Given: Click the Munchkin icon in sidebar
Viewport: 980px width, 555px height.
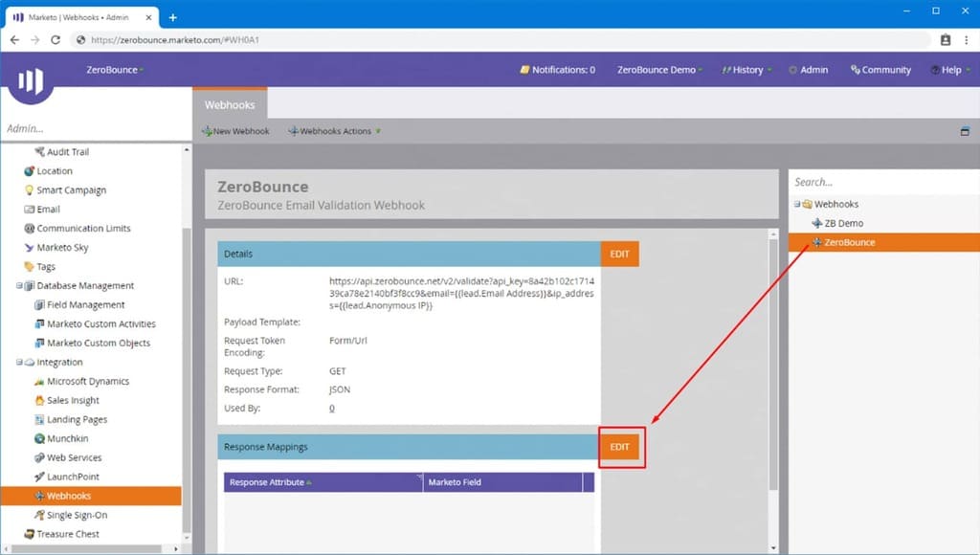Looking at the screenshot, I should click(x=39, y=439).
